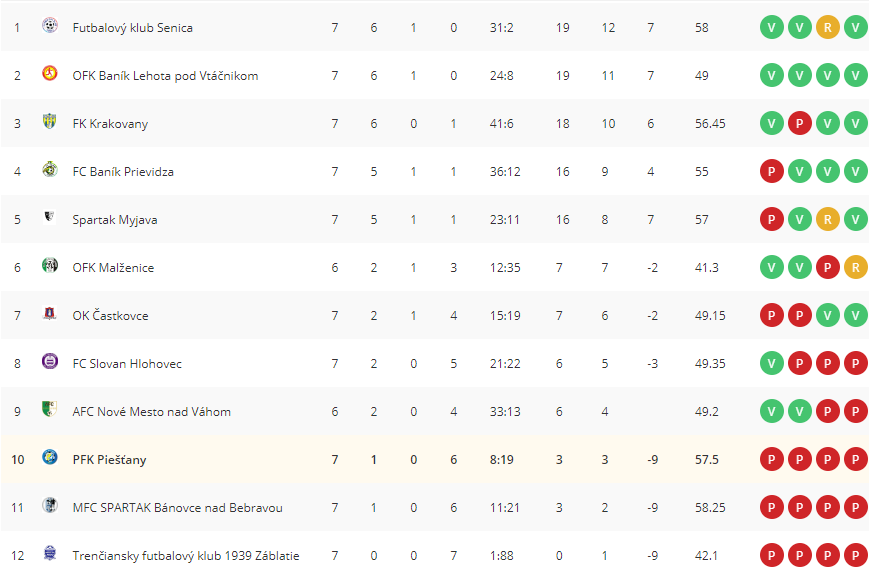Click the red P badge in Krakovany row
872x577 pixels.
pos(800,123)
